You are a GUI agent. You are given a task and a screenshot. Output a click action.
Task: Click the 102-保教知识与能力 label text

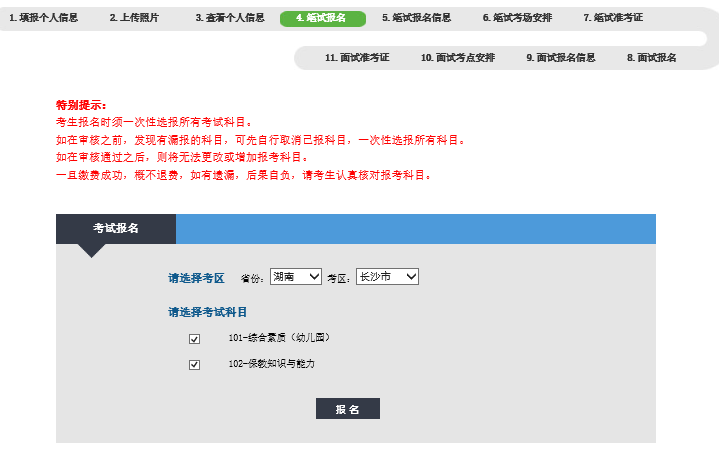271,364
